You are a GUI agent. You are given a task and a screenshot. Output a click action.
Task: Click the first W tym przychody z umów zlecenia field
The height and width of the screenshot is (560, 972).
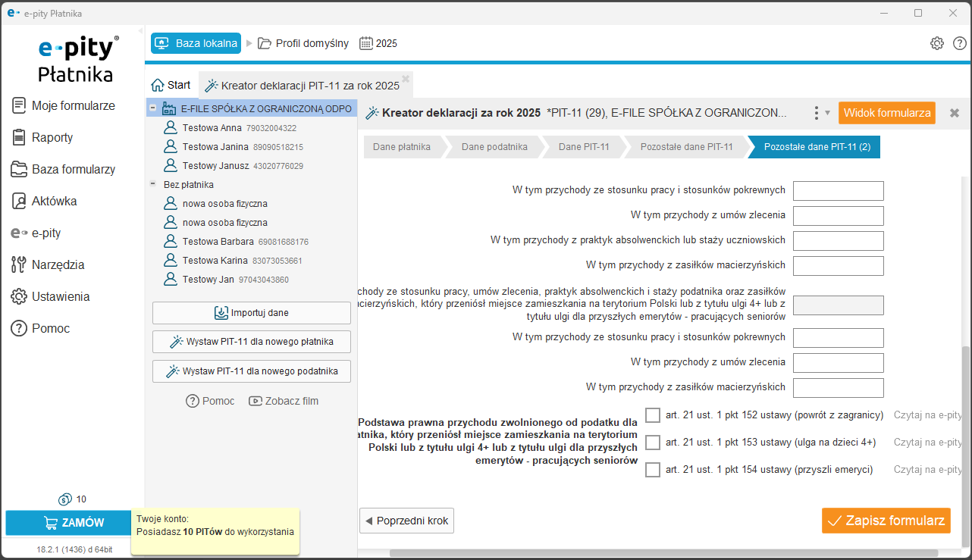click(x=838, y=216)
